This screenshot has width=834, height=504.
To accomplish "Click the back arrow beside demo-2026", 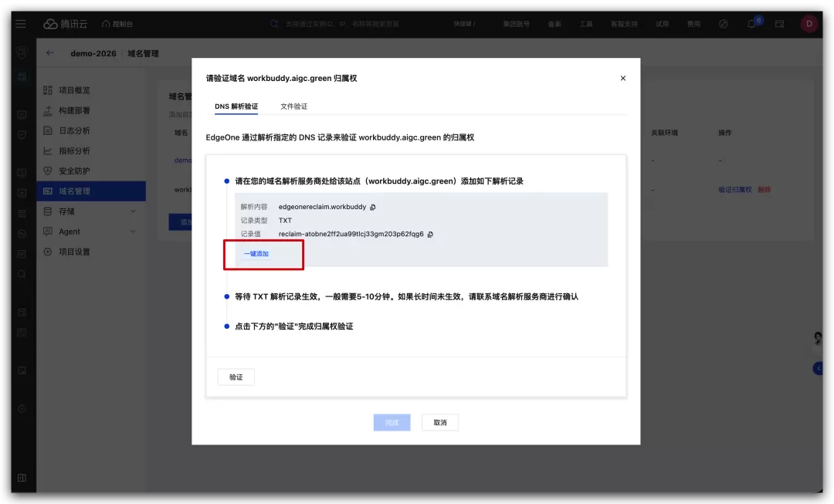I will tap(50, 53).
